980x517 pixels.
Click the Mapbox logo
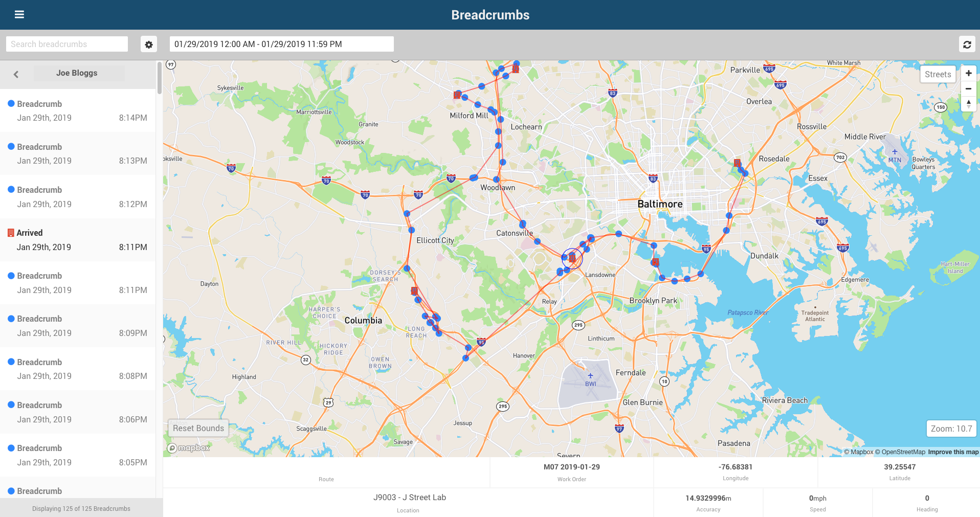[189, 448]
